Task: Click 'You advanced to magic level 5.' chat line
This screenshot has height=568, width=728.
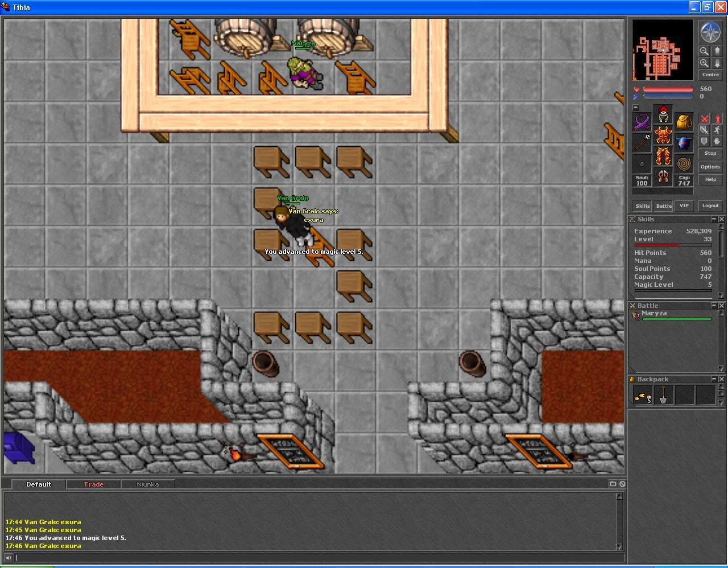Action: [66, 538]
